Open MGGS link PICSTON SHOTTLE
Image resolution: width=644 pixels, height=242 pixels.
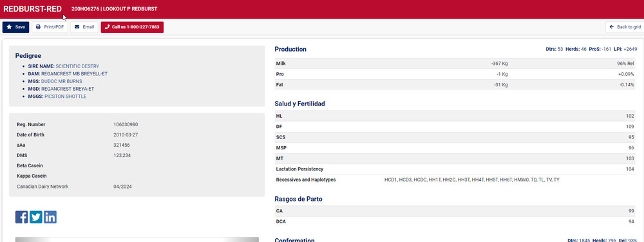[65, 97]
